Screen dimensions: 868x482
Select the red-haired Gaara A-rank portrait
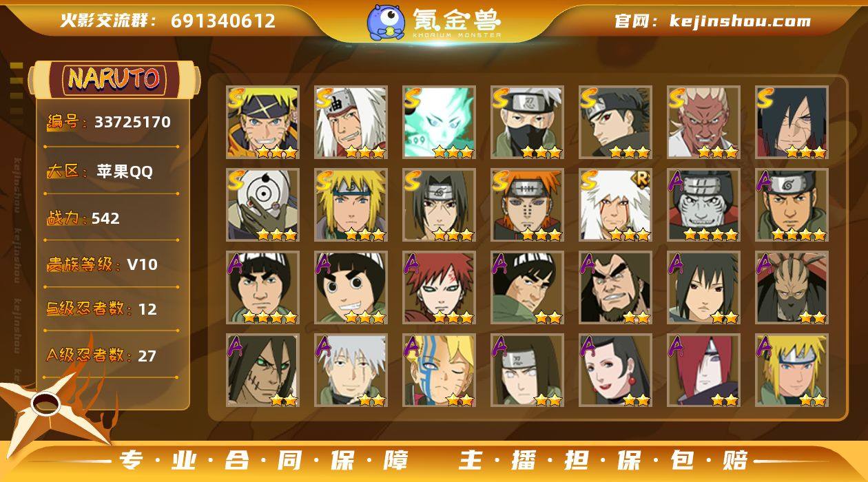click(439, 288)
